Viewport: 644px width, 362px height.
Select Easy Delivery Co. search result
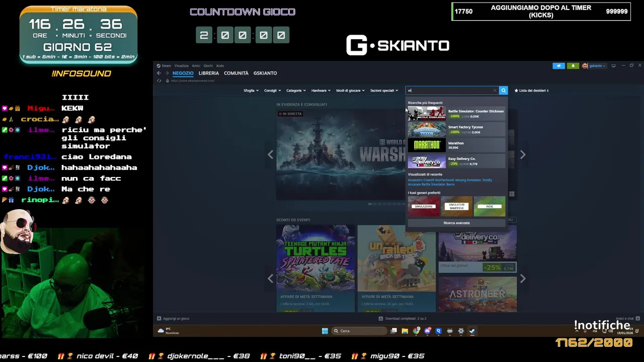[456, 161]
